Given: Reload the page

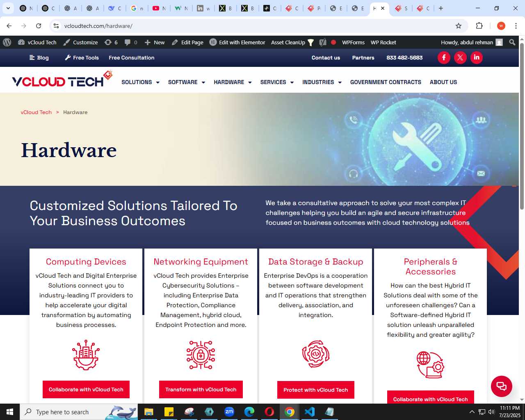Looking at the screenshot, I should pos(39,26).
